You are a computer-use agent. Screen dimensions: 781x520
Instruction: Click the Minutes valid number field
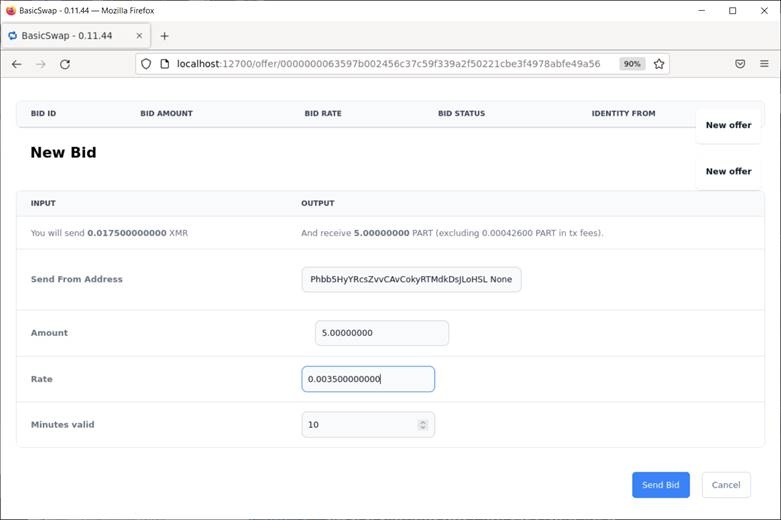[368, 425]
